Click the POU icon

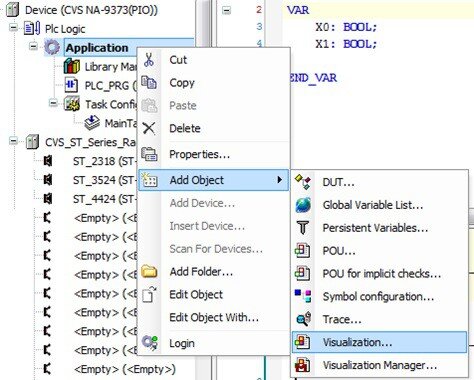click(302, 250)
